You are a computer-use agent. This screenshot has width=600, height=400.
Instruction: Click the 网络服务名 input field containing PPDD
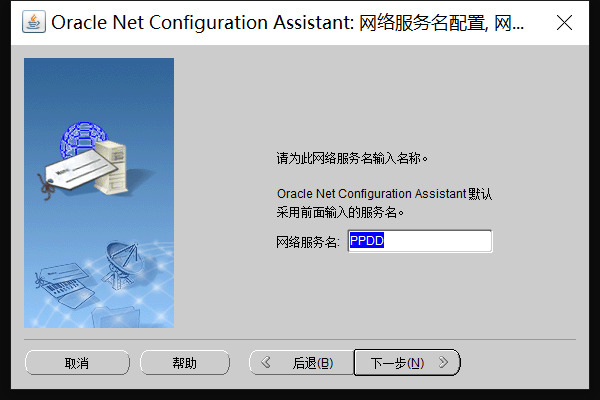pyautogui.click(x=420, y=241)
